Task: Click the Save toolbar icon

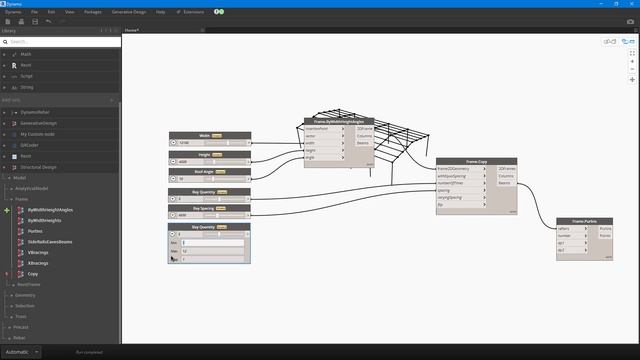Action: [35, 22]
